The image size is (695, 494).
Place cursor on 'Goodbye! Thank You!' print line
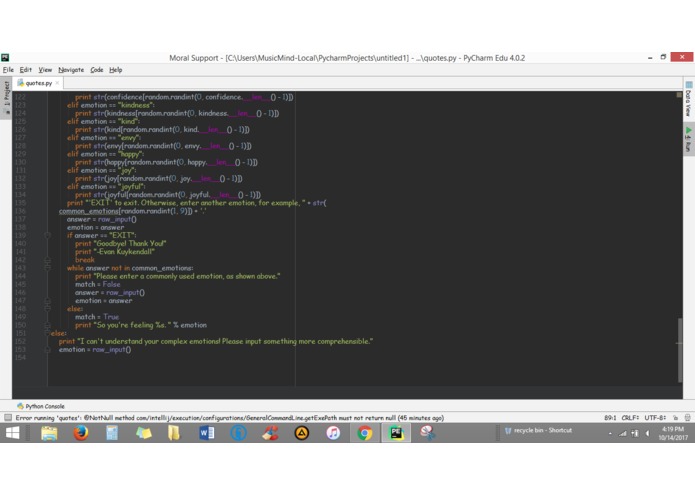pos(121,243)
